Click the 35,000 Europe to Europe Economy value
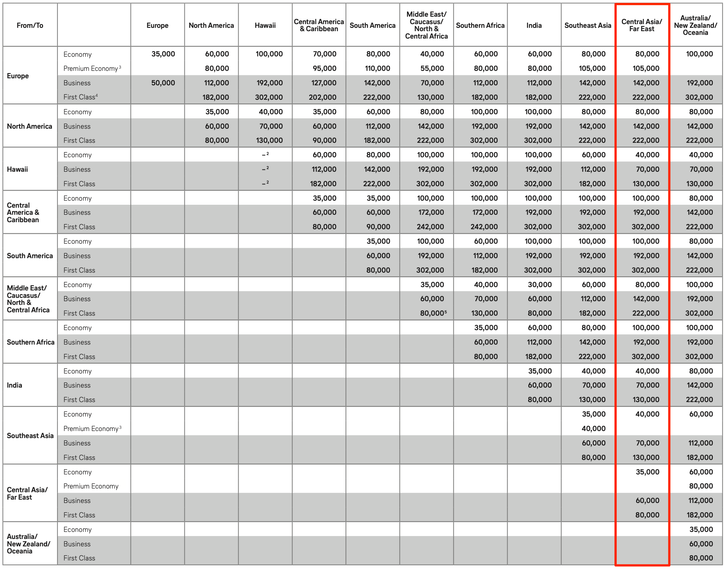Screen dimensions: 728x569 [x=163, y=54]
